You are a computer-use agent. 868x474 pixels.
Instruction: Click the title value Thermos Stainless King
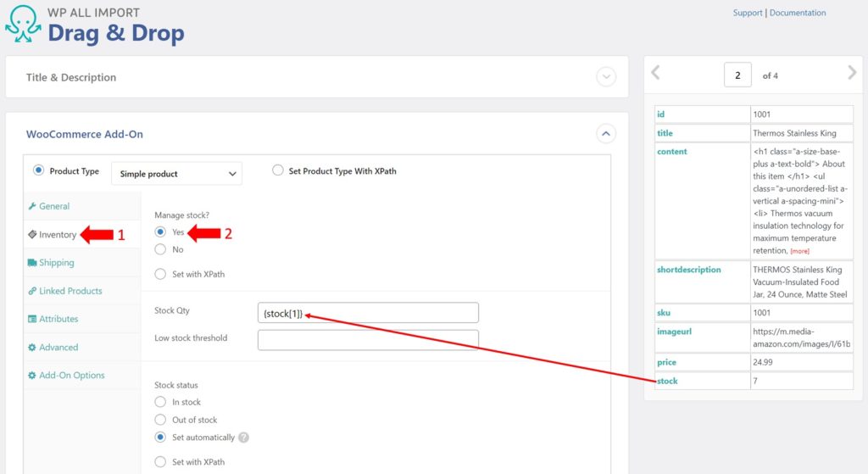[794, 133]
